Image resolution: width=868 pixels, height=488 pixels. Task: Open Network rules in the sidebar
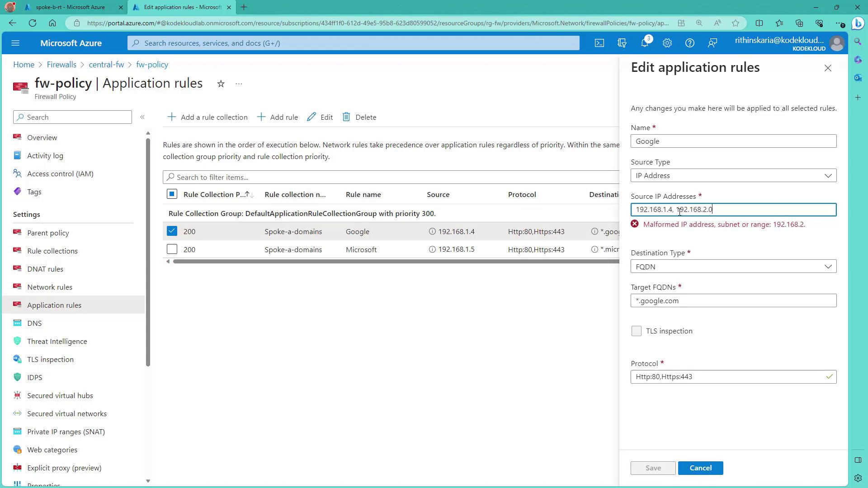[50, 287]
